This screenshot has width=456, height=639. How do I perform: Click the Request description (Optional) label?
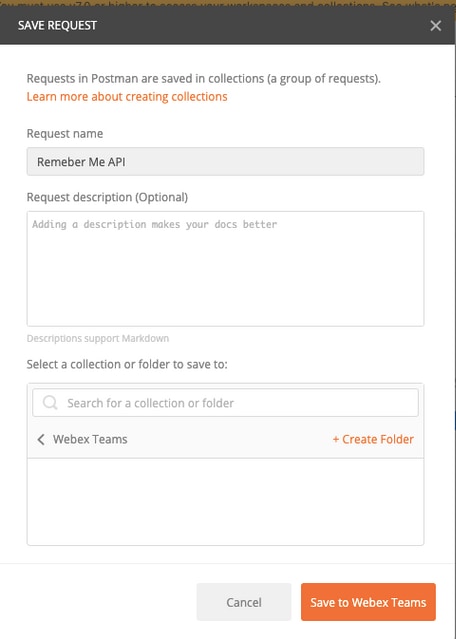click(107, 197)
